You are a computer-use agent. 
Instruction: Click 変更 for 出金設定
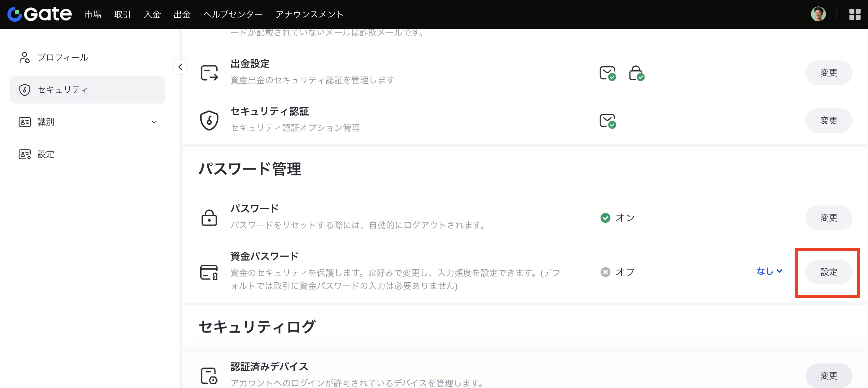tap(829, 73)
